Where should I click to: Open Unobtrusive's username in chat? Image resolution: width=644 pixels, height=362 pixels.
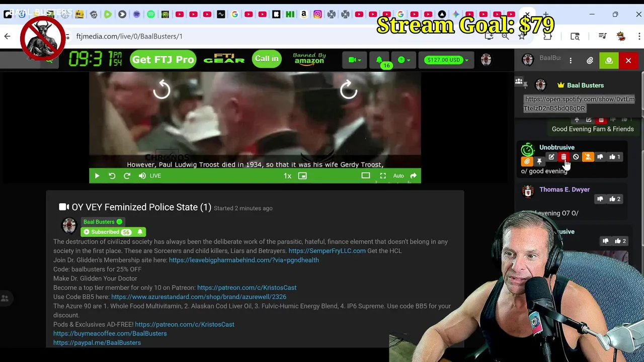(x=557, y=147)
